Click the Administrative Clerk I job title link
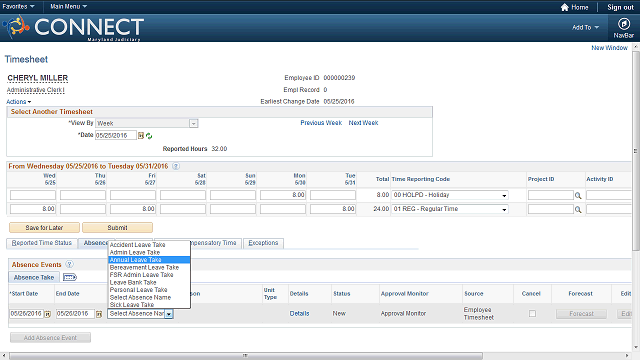This screenshot has height=360, width=640. (36, 90)
